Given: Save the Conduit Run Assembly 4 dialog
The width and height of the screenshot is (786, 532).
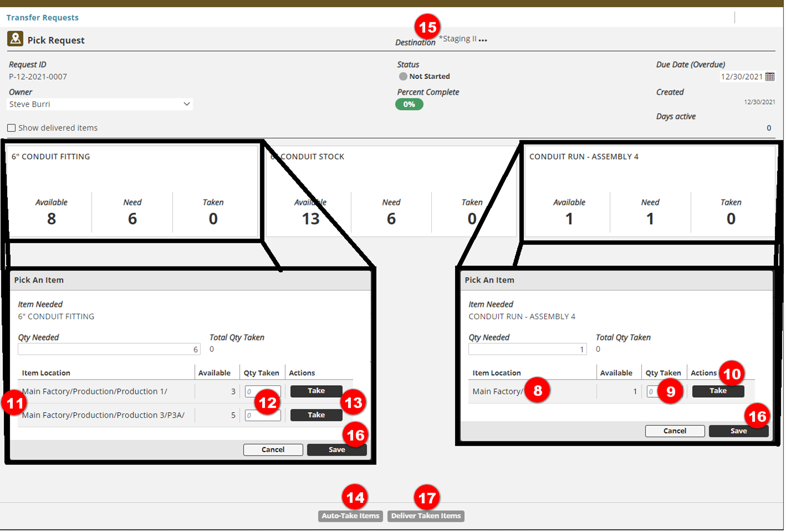Looking at the screenshot, I should click(738, 431).
